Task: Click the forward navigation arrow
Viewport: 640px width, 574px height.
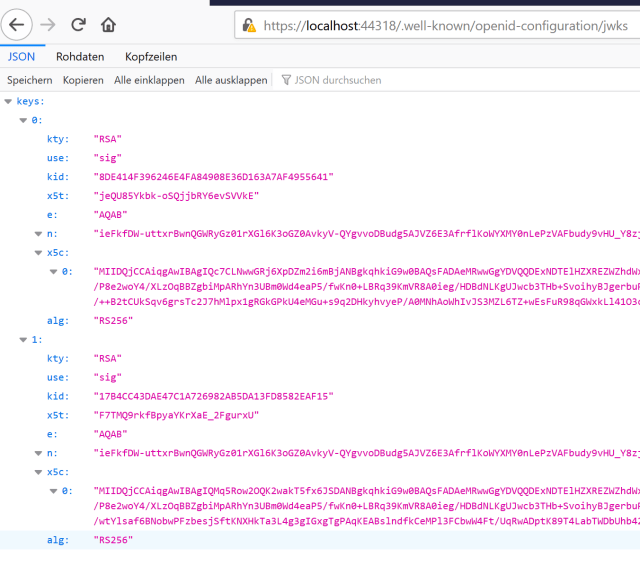Action: pyautogui.click(x=47, y=24)
